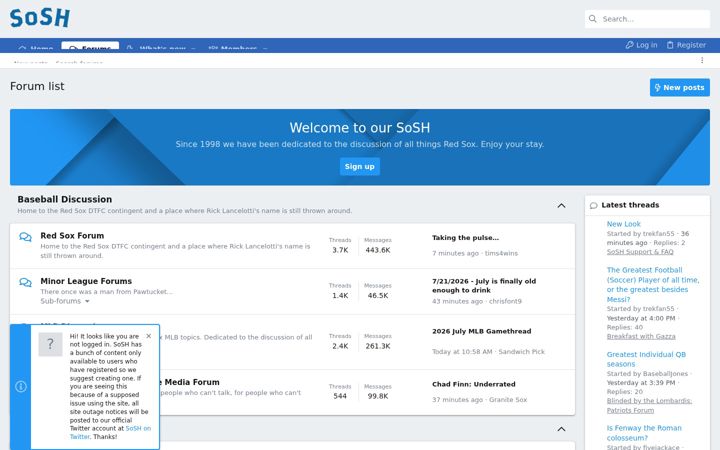The image size is (720, 450).
Task: Click the question-mark avatar in the notice
Action: 51,344
